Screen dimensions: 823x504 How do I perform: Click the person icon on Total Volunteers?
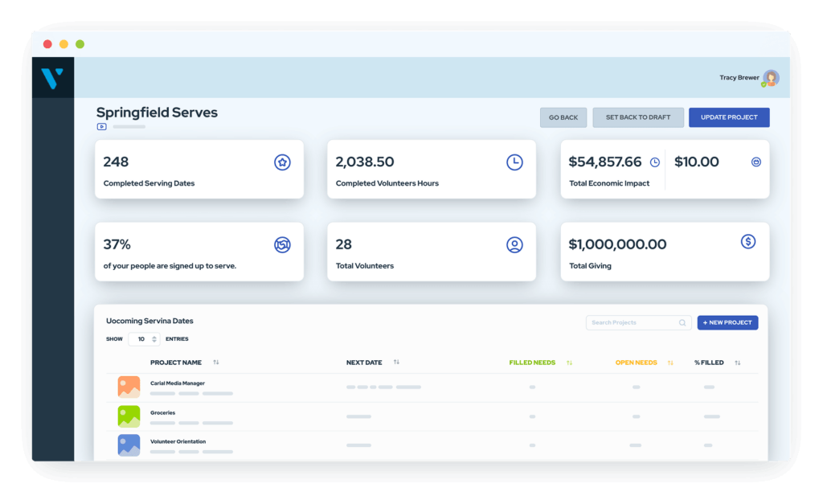click(514, 244)
